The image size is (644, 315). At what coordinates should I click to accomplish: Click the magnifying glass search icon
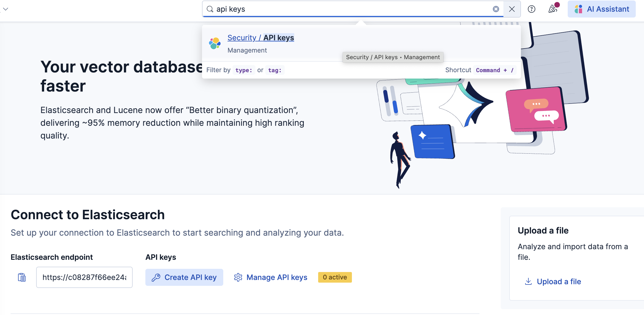(x=210, y=9)
